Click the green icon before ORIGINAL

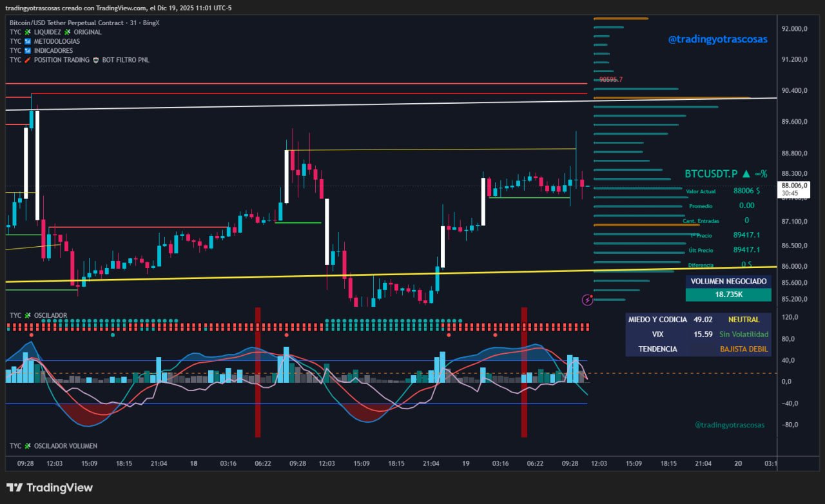pyautogui.click(x=67, y=32)
